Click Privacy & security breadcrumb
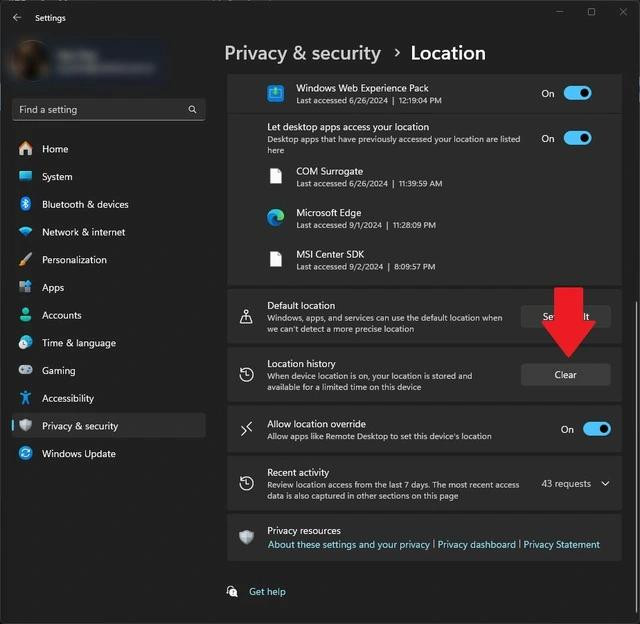This screenshot has height=624, width=640. pos(302,53)
